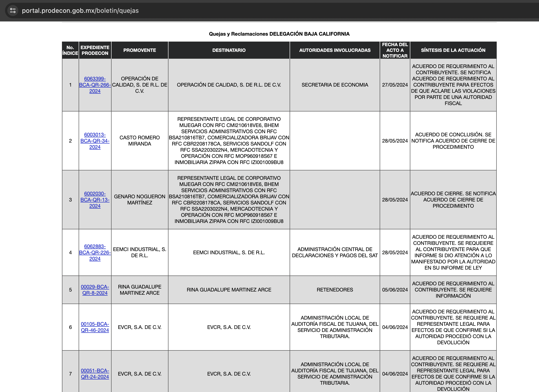Open expediente 6062883-BCA-QR-226-2024 link

[95, 252]
